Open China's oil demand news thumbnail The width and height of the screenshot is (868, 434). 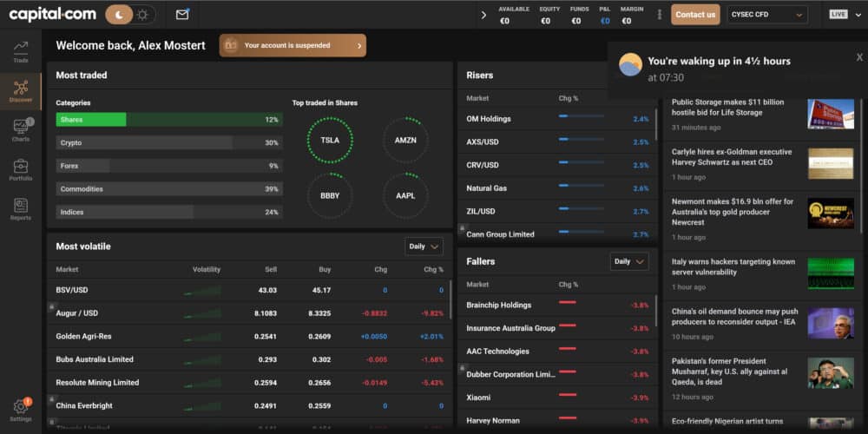pos(831,323)
